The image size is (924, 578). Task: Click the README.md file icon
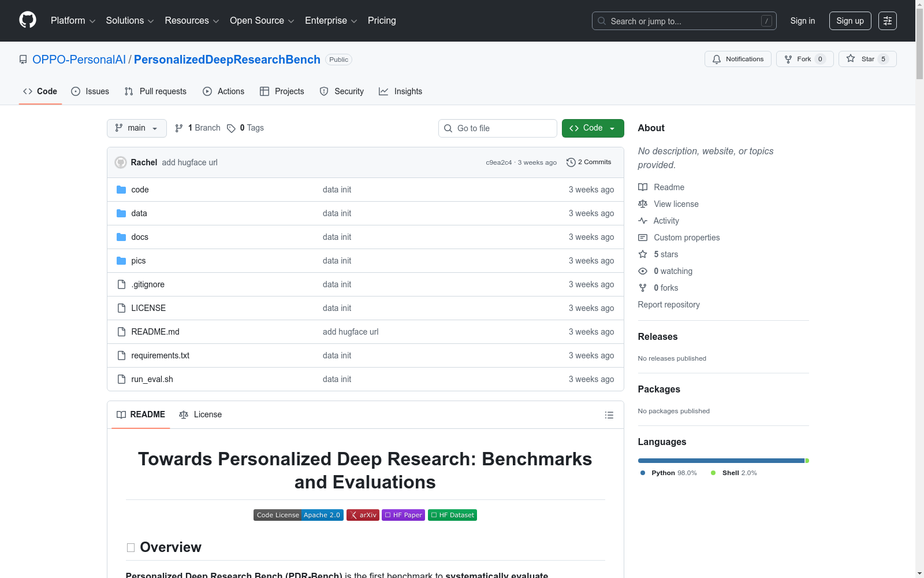121,332
